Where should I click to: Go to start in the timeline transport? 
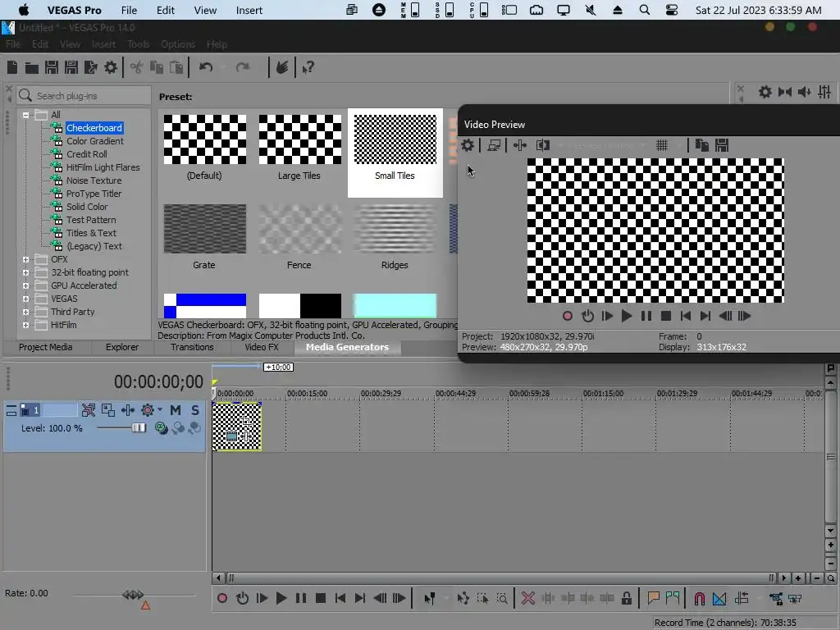coord(340,598)
